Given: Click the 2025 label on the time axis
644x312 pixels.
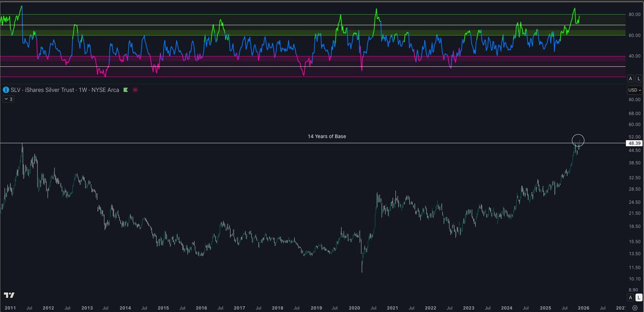Looking at the screenshot, I should coord(545,307).
